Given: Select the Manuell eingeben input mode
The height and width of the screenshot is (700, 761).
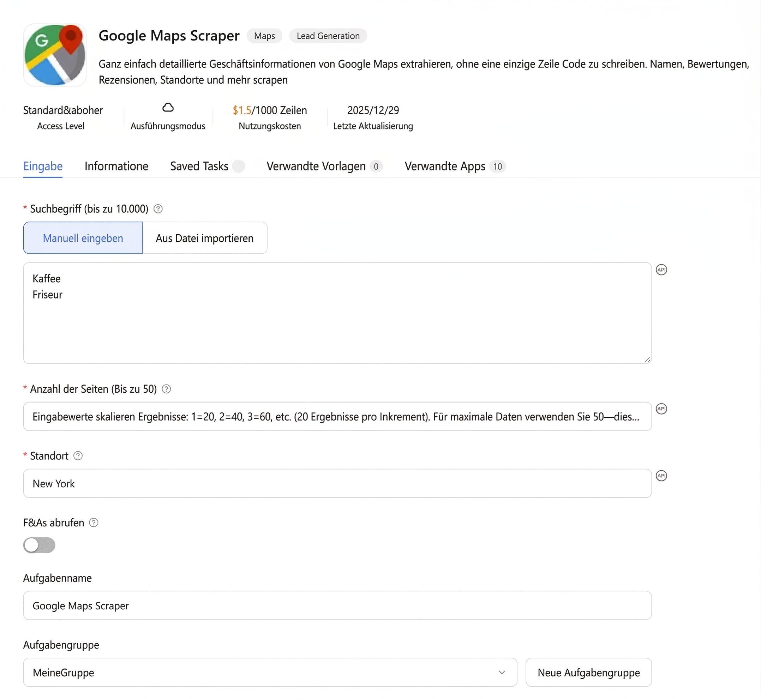Looking at the screenshot, I should pyautogui.click(x=83, y=238).
